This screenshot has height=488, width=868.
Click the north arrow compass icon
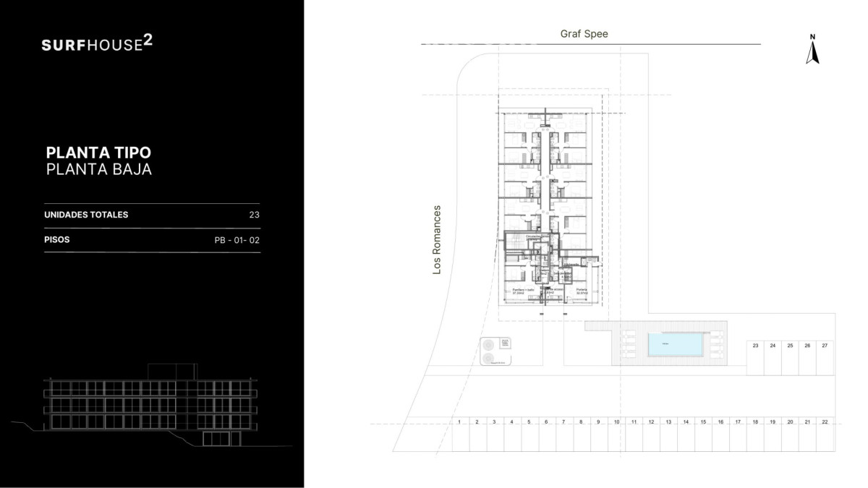(812, 48)
